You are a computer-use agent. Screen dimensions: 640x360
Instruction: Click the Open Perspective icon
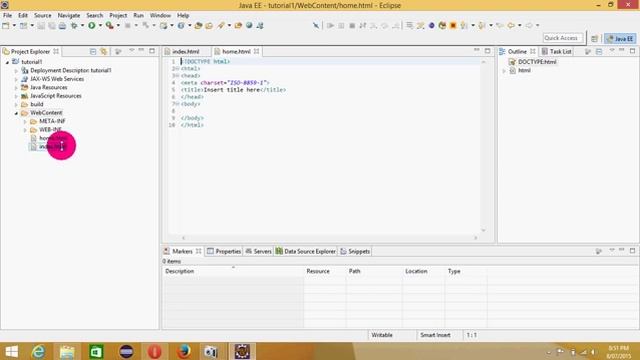(594, 38)
